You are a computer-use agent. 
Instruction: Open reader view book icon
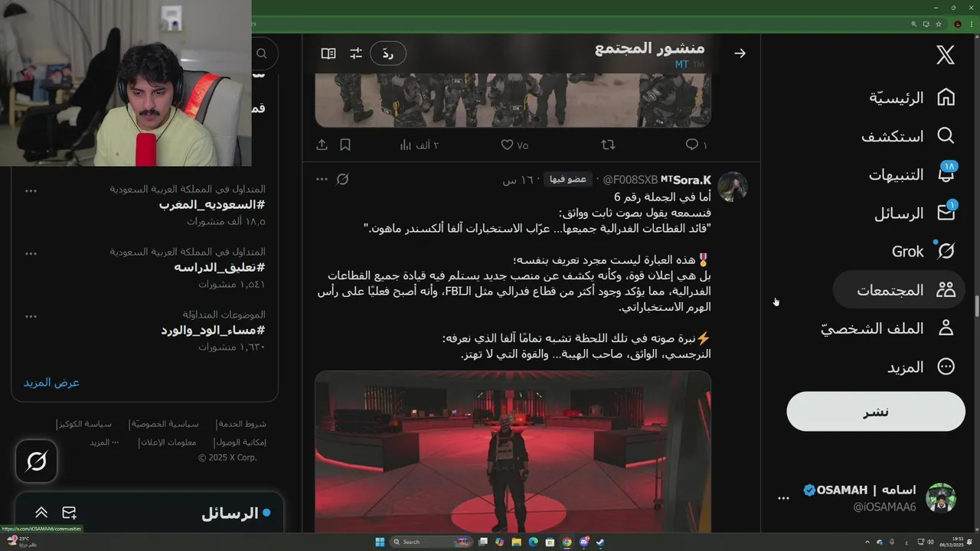point(328,54)
